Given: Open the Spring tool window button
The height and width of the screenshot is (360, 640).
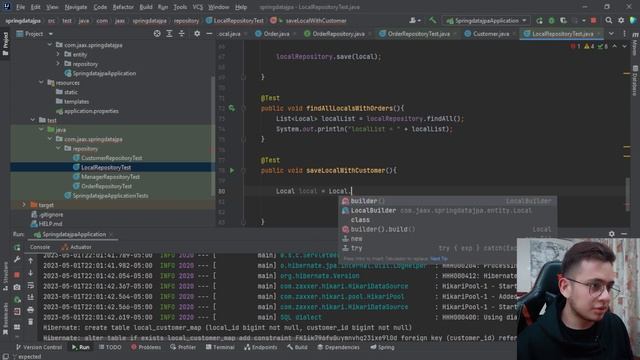Looking at the screenshot, I should (382, 347).
